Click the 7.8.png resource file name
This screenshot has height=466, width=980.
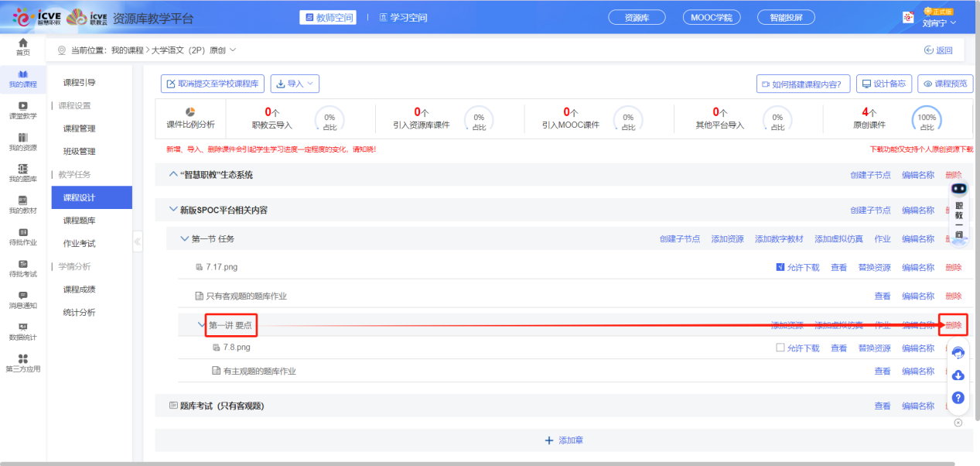pyautogui.click(x=237, y=348)
